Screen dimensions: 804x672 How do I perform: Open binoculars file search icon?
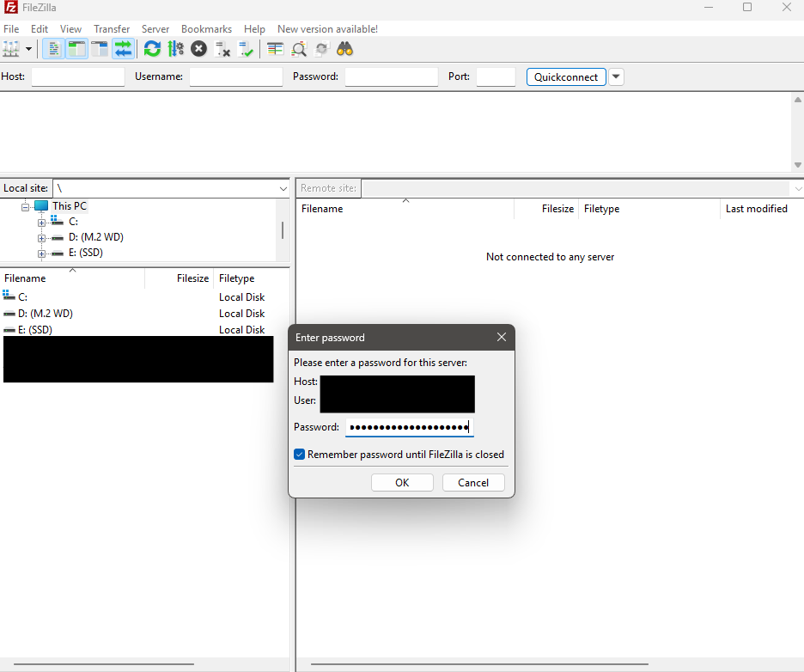(344, 49)
